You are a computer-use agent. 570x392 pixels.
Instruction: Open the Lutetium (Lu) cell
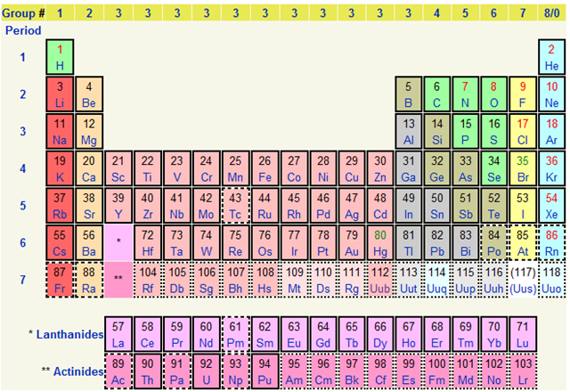tap(523, 334)
